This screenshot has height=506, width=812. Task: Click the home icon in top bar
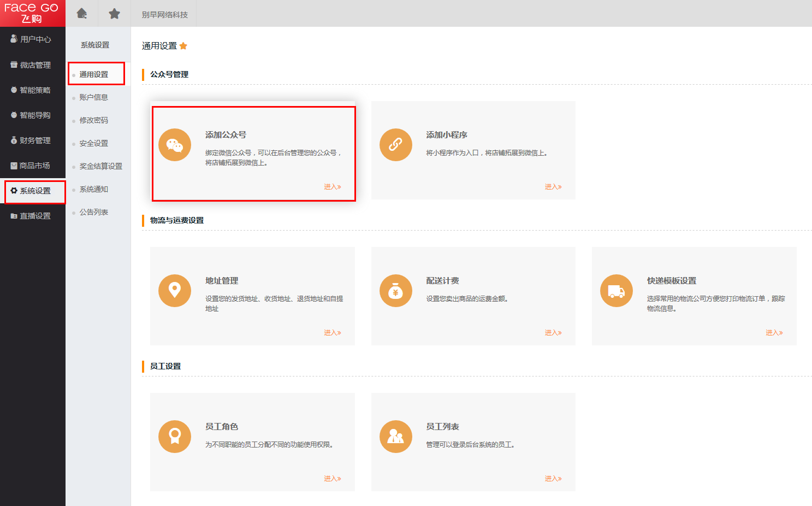click(x=82, y=14)
